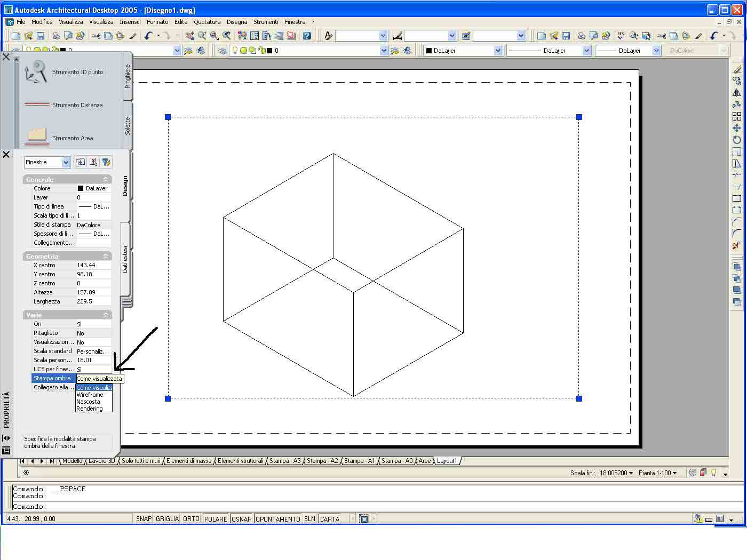The image size is (747, 560).
Task: Click the Help question mark toolbar icon
Action: coord(307,36)
